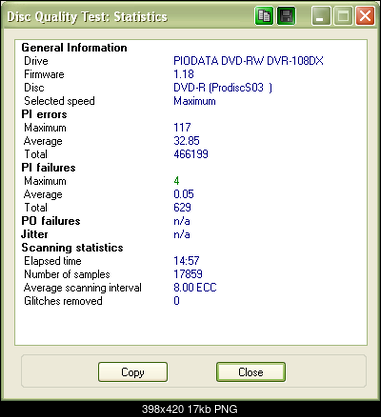Select PI errors total 466199
The height and width of the screenshot is (417, 381).
[191, 154]
